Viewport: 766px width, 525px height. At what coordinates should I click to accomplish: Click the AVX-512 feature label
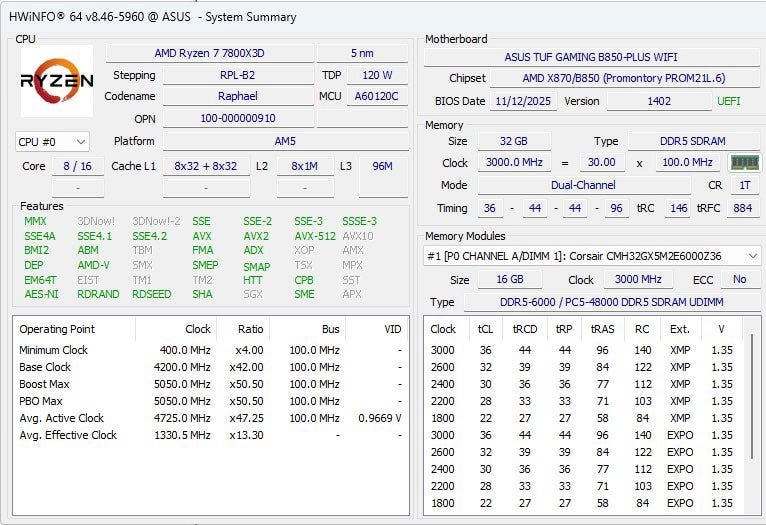(x=315, y=236)
